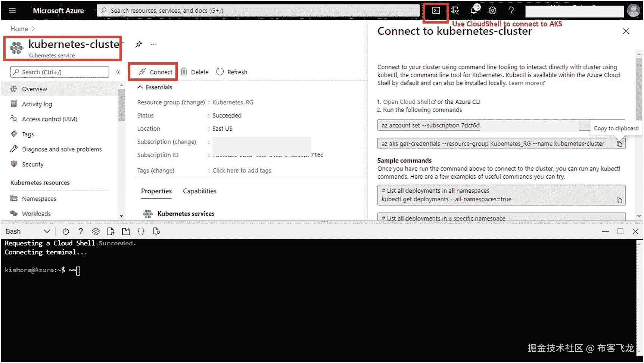Viewport: 644px width, 363px height.
Task: Open the Cloud Shell editor braces icon
Action: [x=141, y=232]
